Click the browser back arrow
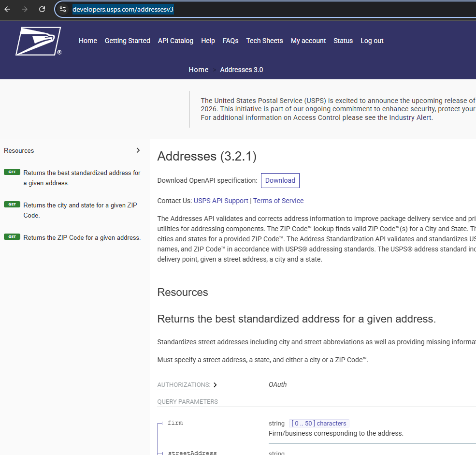Viewport: 476px width, 455px height. (x=7, y=9)
